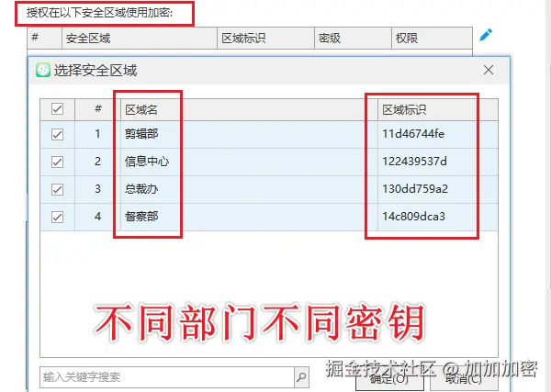Click the 选择安全区域 dialog title
This screenshot has width=551, height=392.
96,71
